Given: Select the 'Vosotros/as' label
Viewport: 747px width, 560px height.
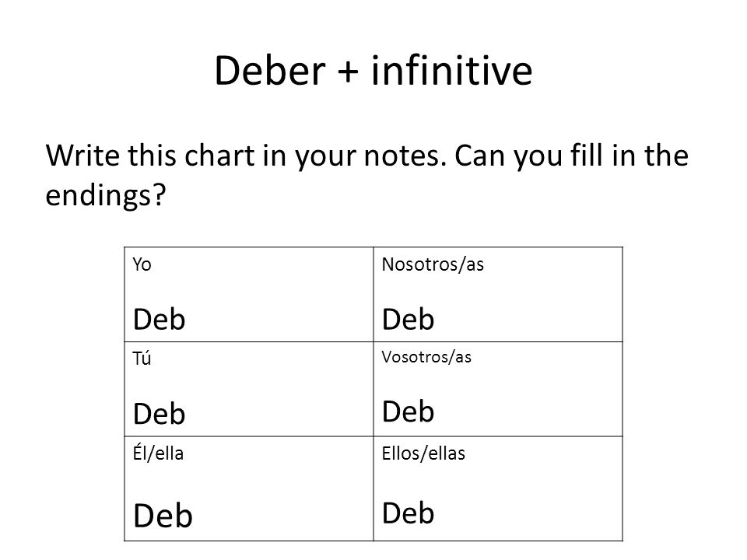Looking at the screenshot, I should [x=426, y=357].
